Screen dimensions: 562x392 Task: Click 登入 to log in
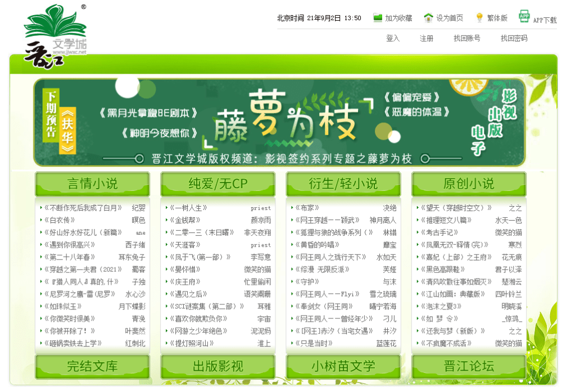point(393,38)
